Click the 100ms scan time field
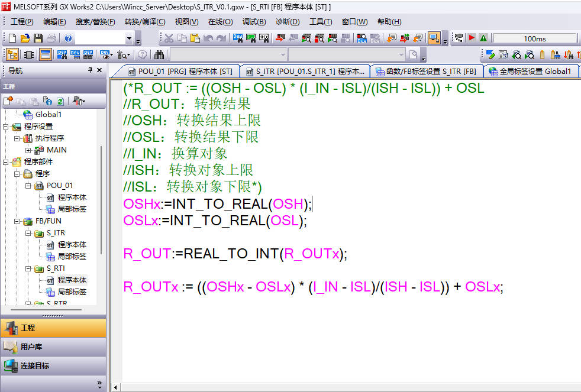Screen dimensions: 581x392 [534, 38]
